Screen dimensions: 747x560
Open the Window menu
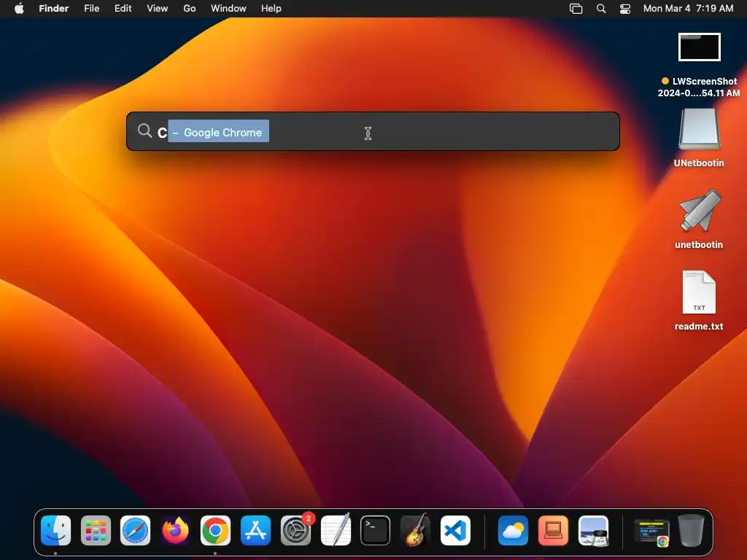click(228, 9)
